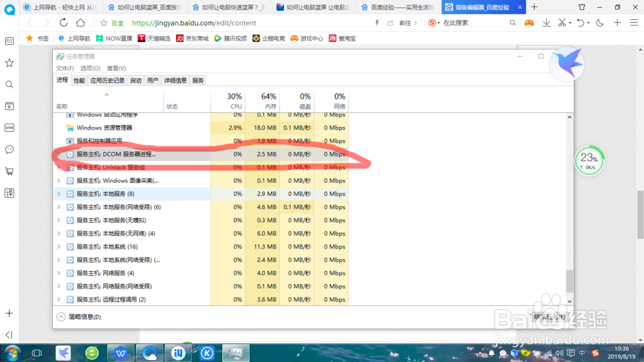
Task: Switch to the 详细信息 tab in Task Manager
Action: click(x=175, y=81)
